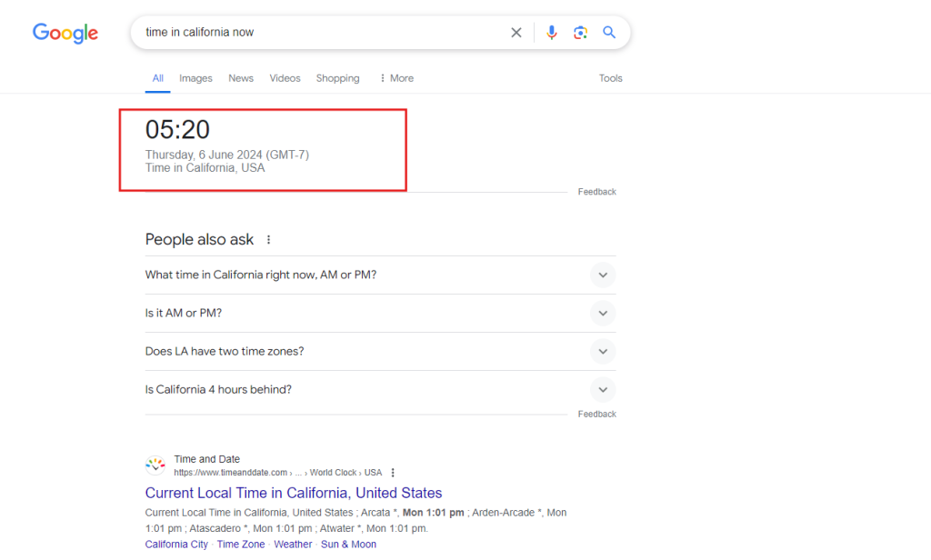
Task: Switch to the Shopping tab
Action: point(337,78)
